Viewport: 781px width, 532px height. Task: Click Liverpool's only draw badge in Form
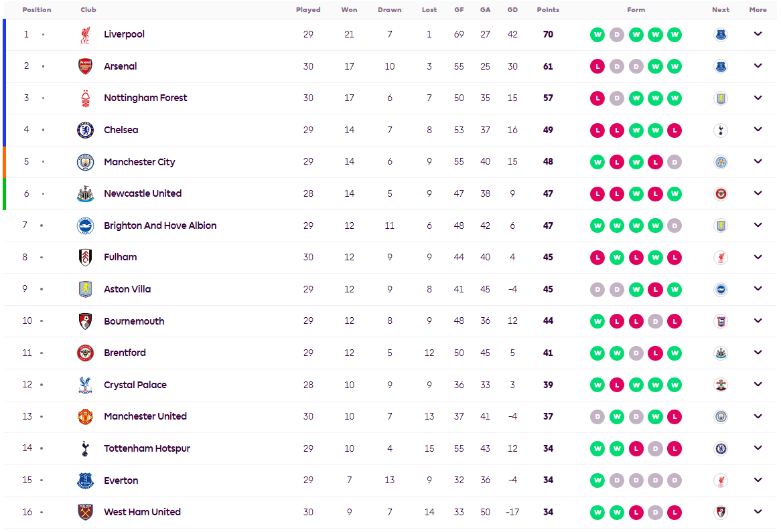point(616,35)
